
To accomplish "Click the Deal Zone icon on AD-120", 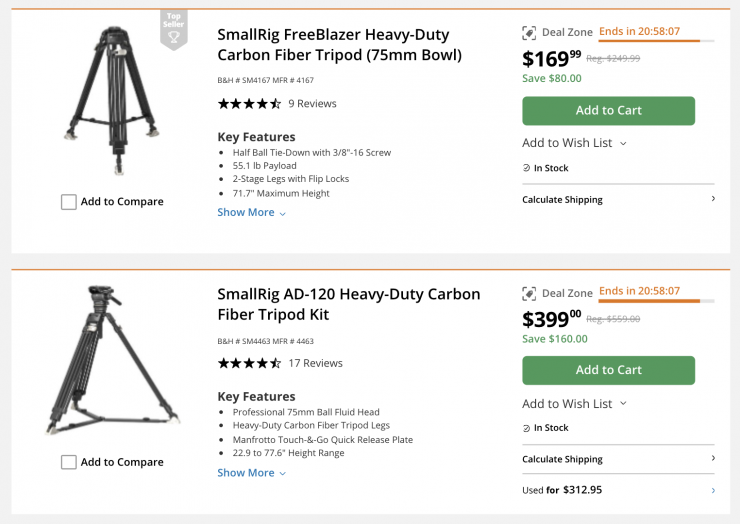I will [529, 294].
